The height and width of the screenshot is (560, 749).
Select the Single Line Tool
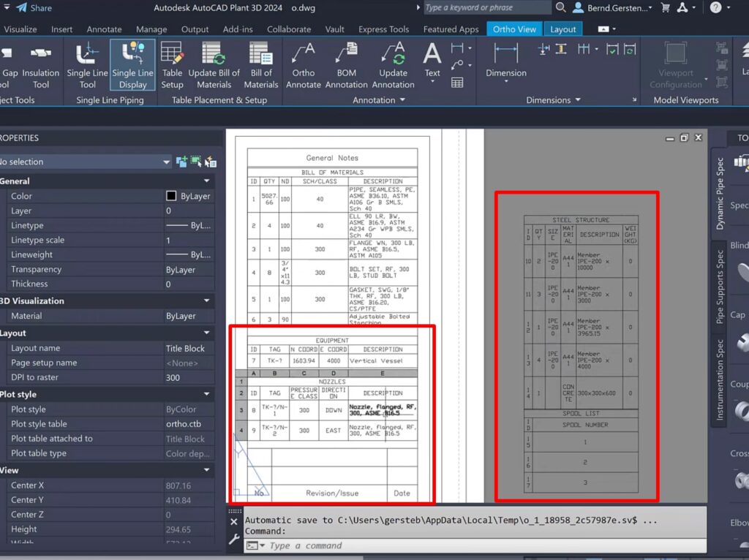pos(87,65)
